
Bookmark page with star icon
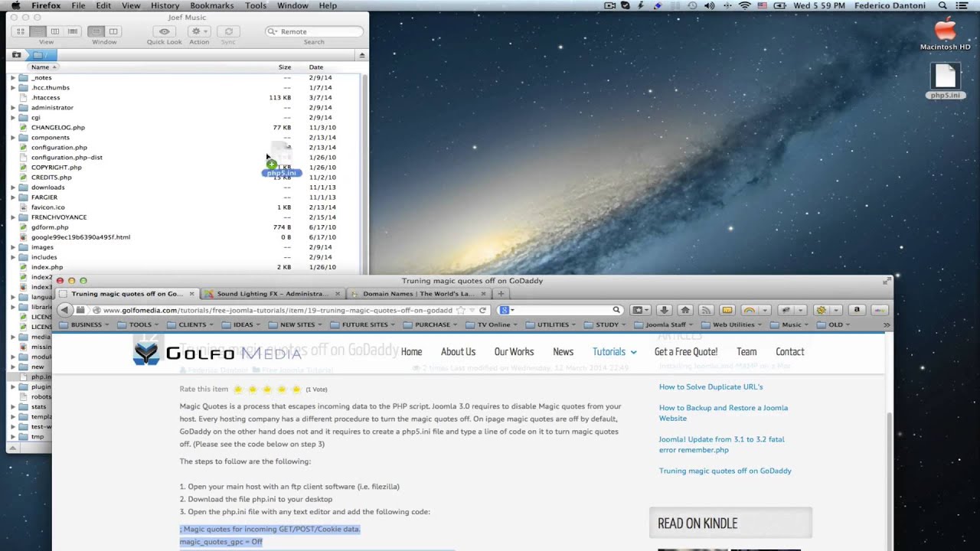click(460, 310)
